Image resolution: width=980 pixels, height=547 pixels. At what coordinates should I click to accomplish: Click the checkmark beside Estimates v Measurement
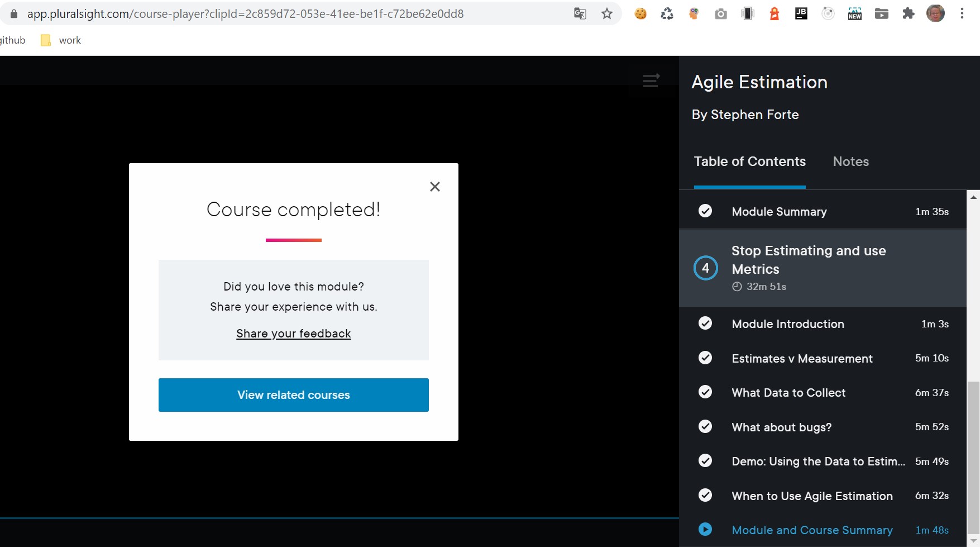(x=705, y=358)
